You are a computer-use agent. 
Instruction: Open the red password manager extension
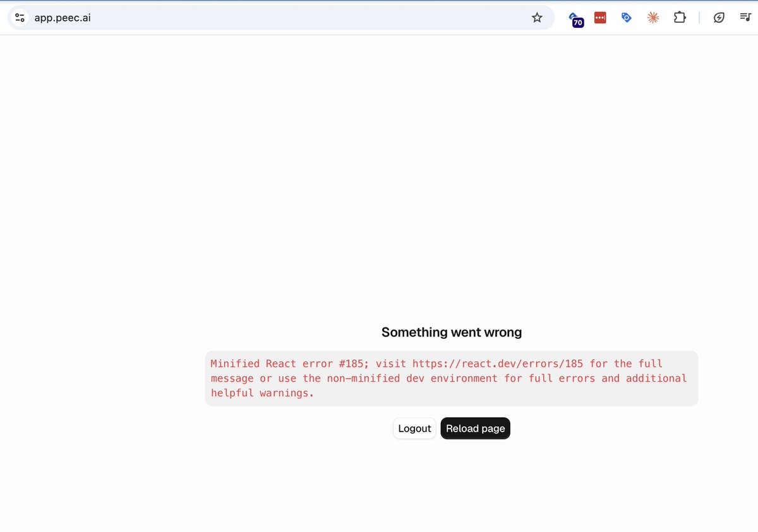600,18
